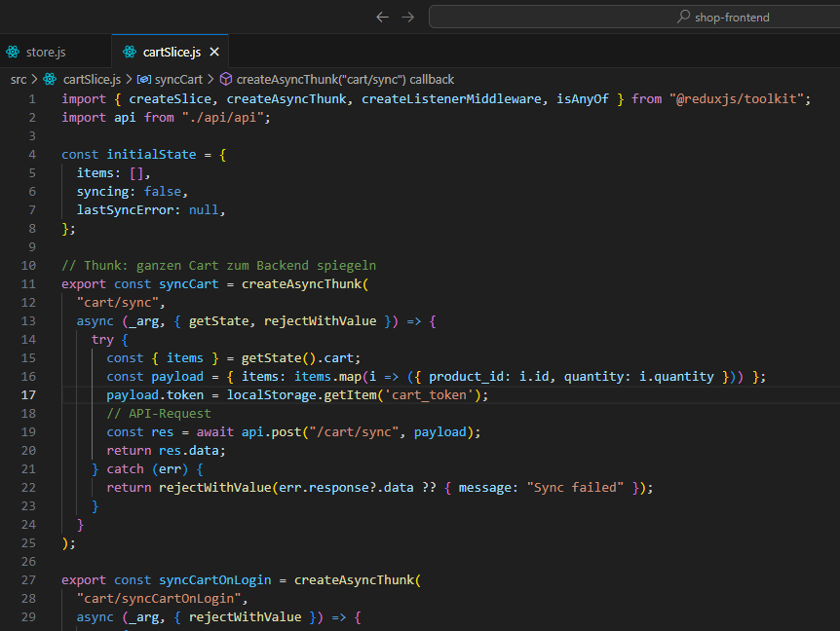Click the Go Forward navigation arrow
Viewport: 840px width, 631px height.
(x=408, y=17)
